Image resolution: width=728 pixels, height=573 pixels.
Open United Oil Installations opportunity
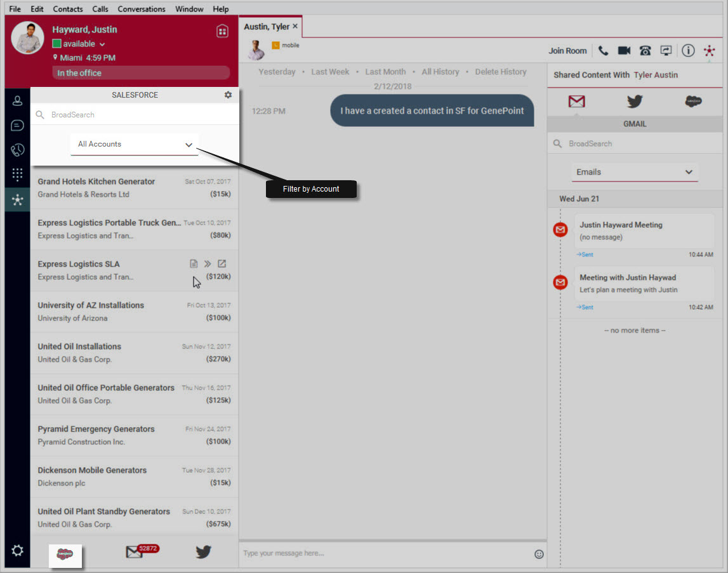[134, 353]
